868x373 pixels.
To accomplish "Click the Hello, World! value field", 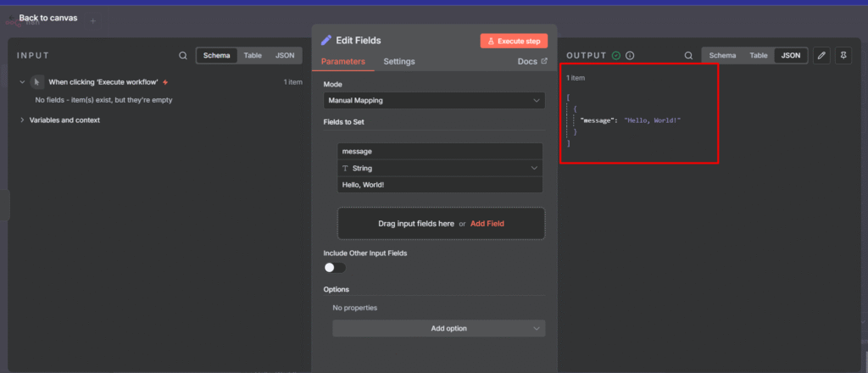I will pos(440,184).
